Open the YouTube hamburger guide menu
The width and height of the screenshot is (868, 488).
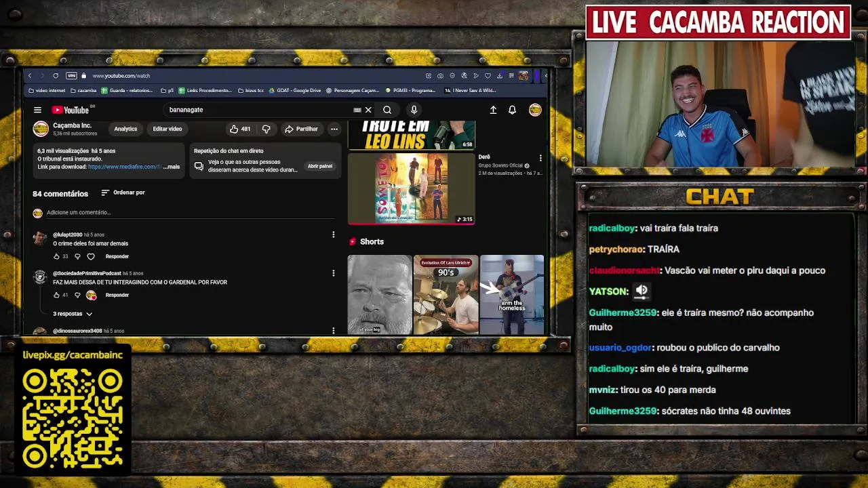(38, 110)
